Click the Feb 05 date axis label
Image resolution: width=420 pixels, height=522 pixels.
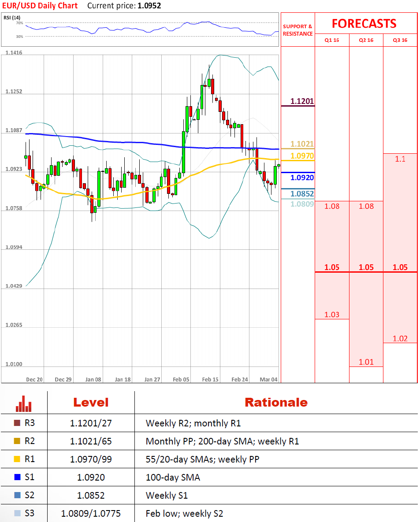click(181, 380)
